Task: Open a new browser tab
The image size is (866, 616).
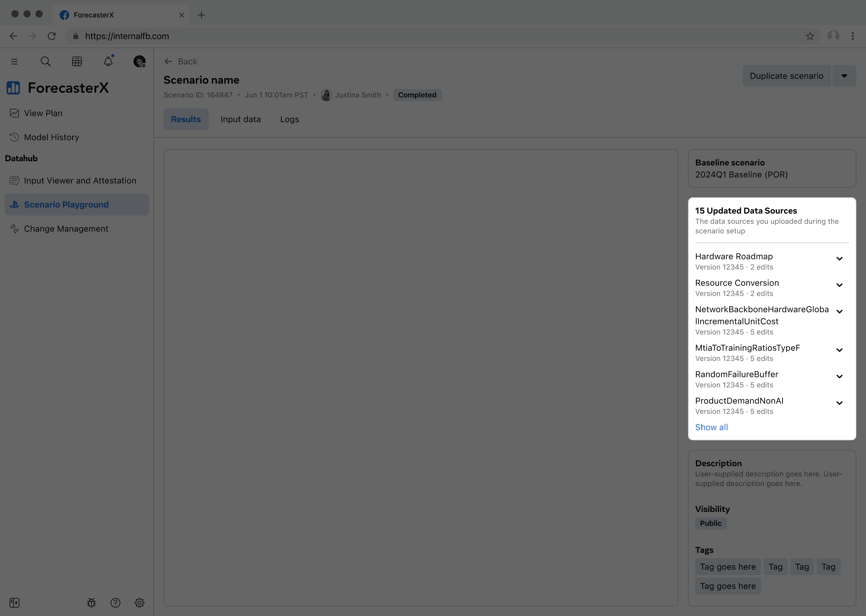Action: pos(202,15)
